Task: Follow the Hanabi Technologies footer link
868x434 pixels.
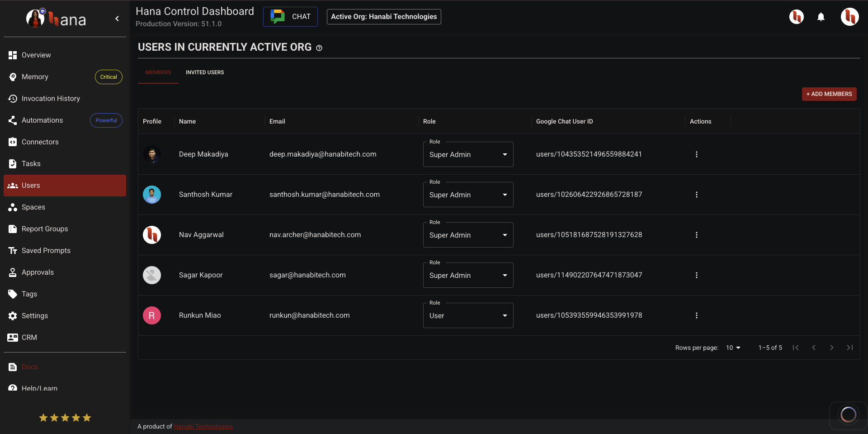Action: click(203, 426)
